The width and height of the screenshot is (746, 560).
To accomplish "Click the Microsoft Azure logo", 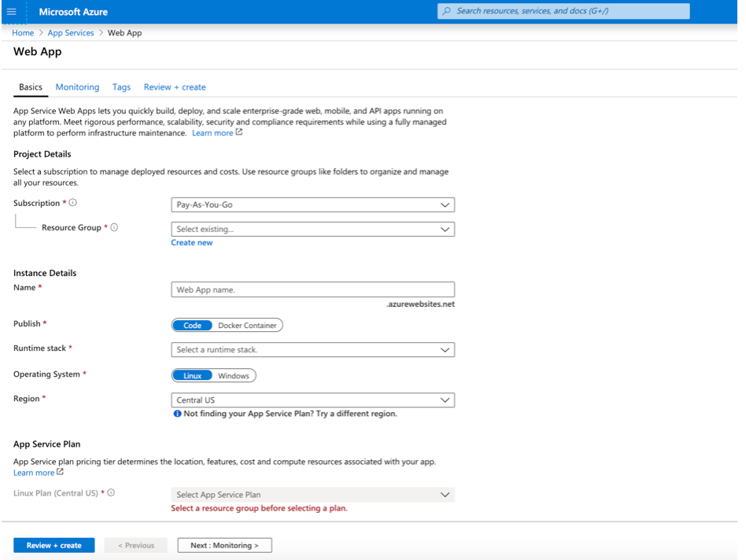I will pos(73,11).
